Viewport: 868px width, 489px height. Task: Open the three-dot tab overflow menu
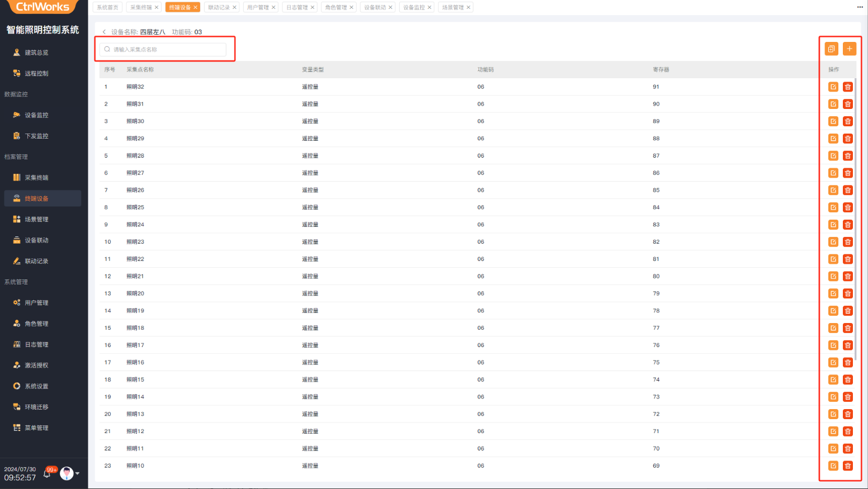[860, 7]
